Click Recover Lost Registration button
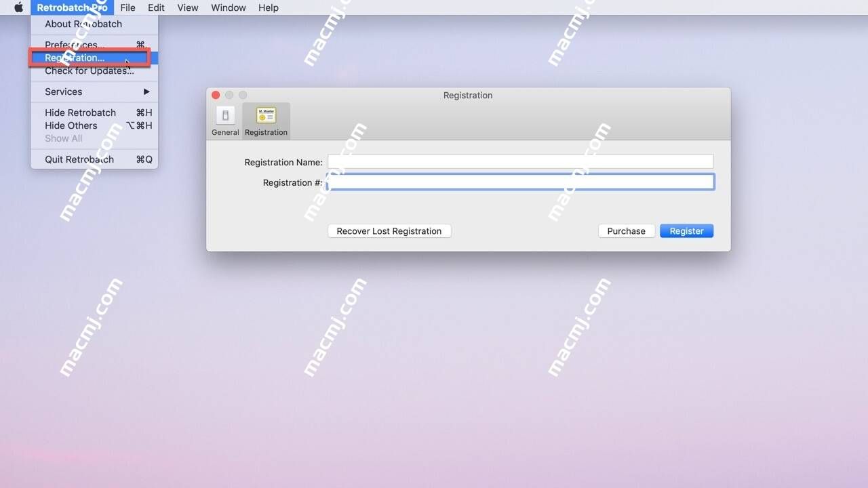The image size is (868, 488). [x=389, y=231]
